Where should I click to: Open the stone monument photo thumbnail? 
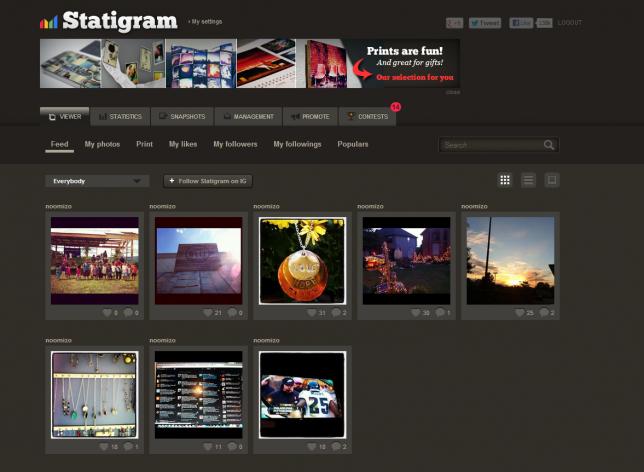click(198, 261)
